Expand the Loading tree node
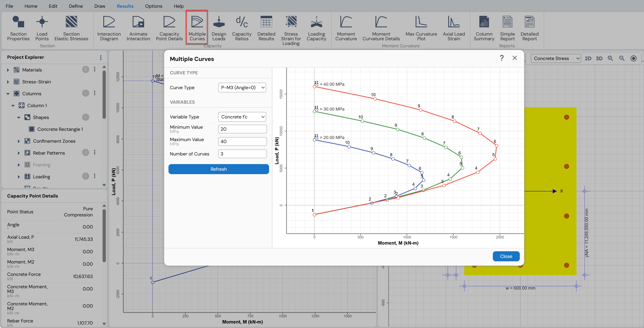644x328 pixels. click(x=19, y=177)
